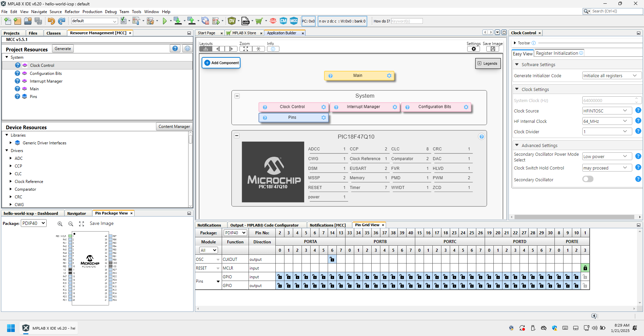Open the Package dropdown in Pin Package View

click(x=34, y=223)
